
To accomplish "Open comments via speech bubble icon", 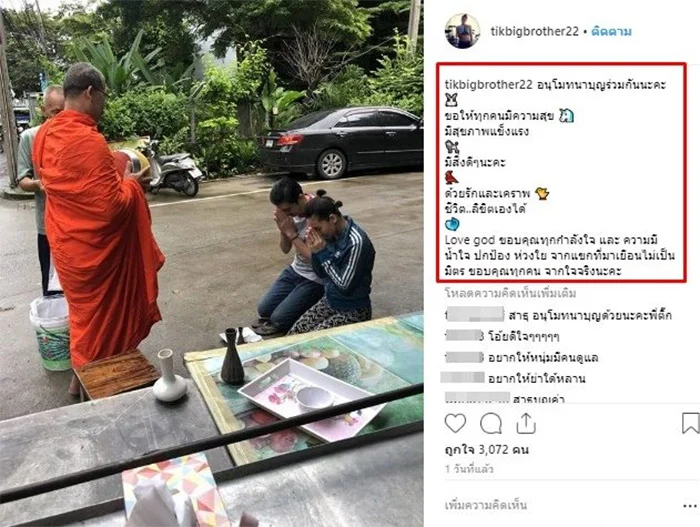I will (x=491, y=423).
